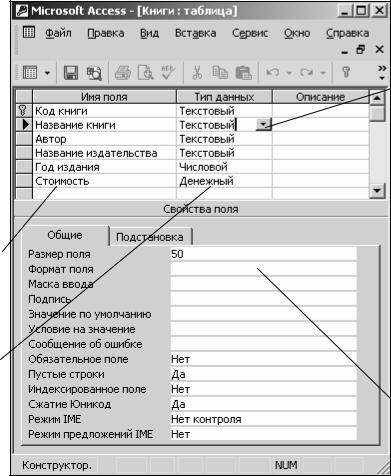
Task: Click the Redo arrow icon
Action: click(x=307, y=72)
